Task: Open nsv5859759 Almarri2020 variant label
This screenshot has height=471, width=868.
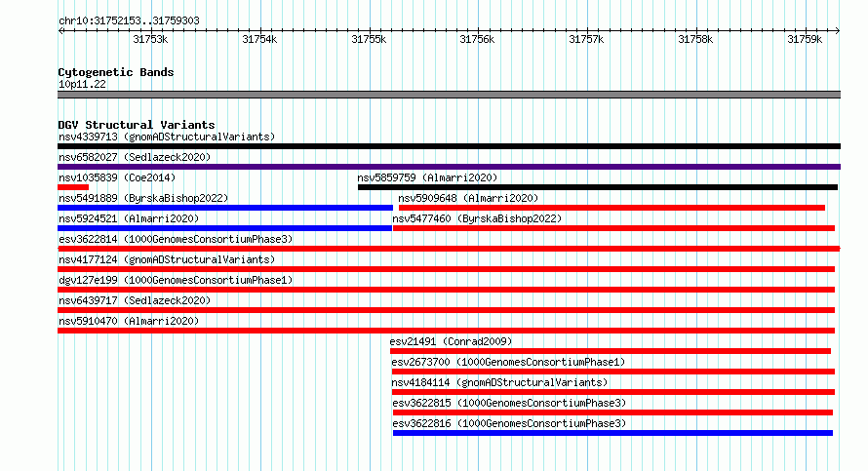Action: [427, 177]
